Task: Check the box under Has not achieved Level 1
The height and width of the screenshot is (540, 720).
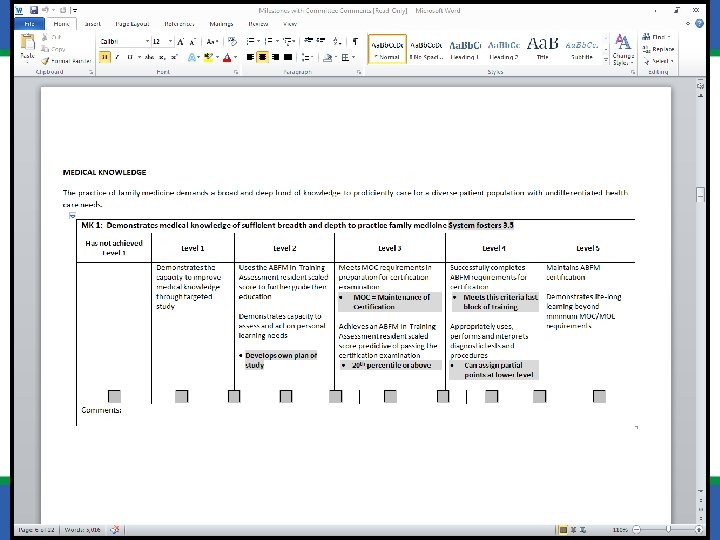Action: coord(114,396)
